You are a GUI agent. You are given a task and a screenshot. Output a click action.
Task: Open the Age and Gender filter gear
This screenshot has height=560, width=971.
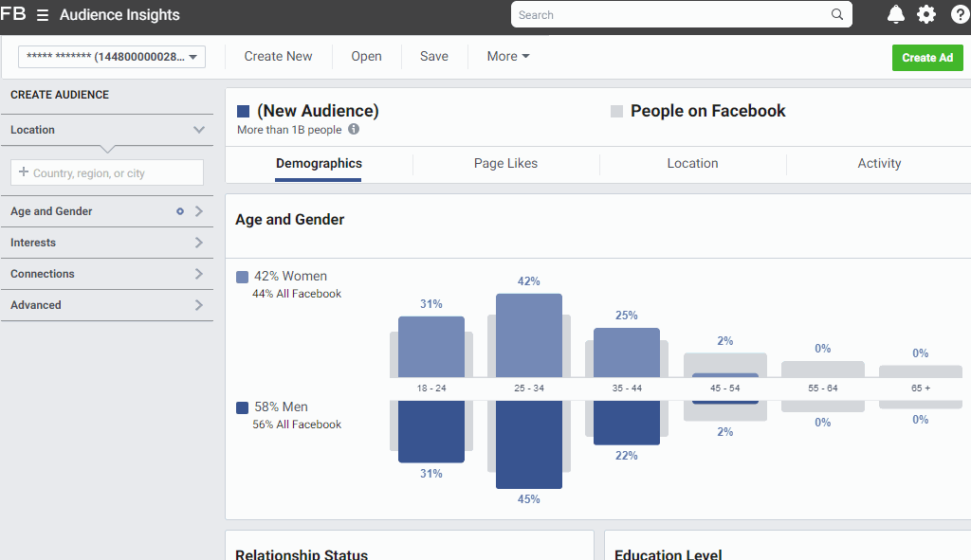pyautogui.click(x=178, y=211)
